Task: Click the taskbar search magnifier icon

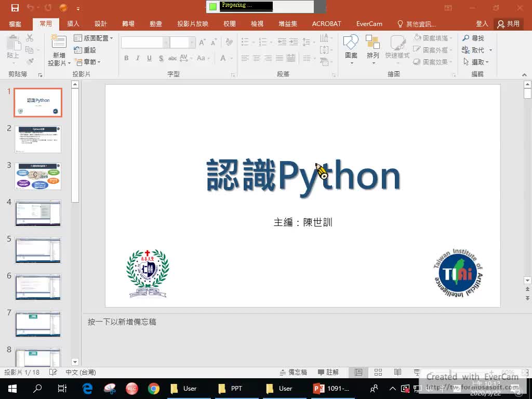Action: [37, 388]
